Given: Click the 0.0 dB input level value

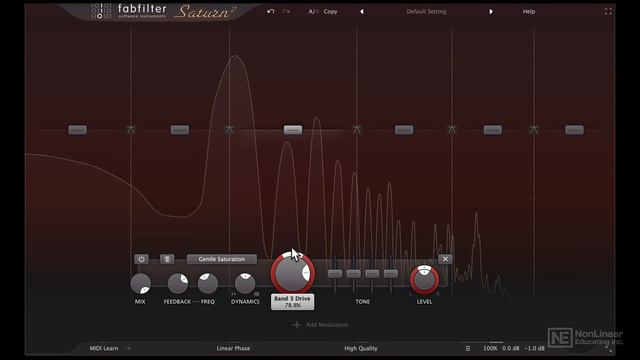Looking at the screenshot, I should click(x=511, y=348).
